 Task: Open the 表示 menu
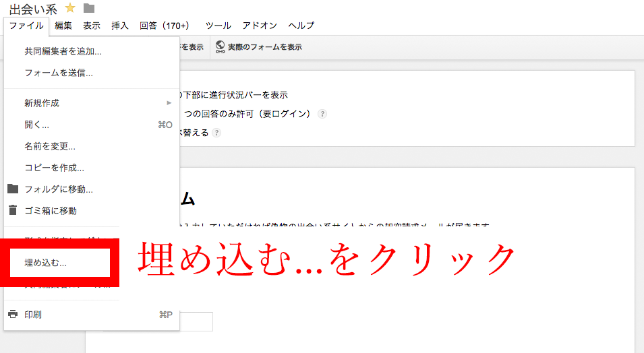pyautogui.click(x=92, y=26)
